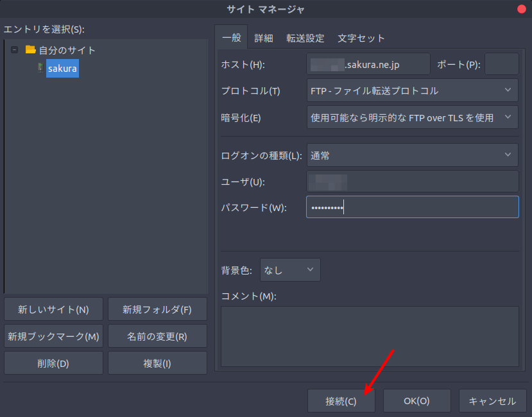Open the 暗号化 dropdown

point(412,117)
